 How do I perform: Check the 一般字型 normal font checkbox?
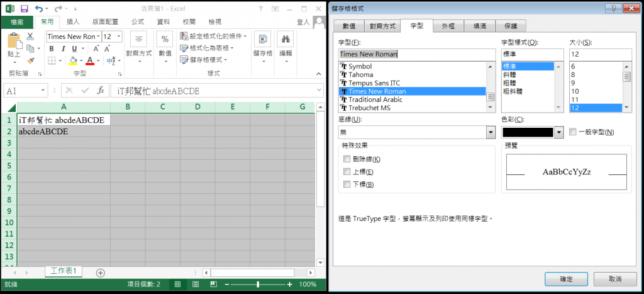point(573,132)
